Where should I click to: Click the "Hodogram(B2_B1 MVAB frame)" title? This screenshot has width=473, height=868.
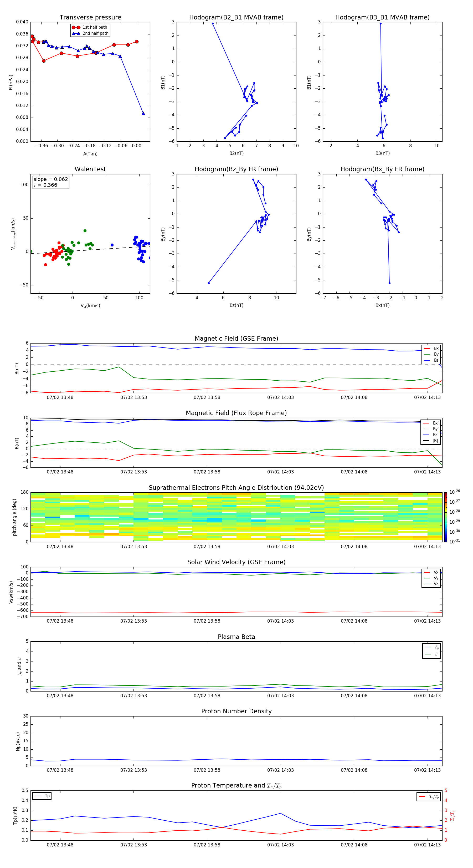click(x=236, y=18)
